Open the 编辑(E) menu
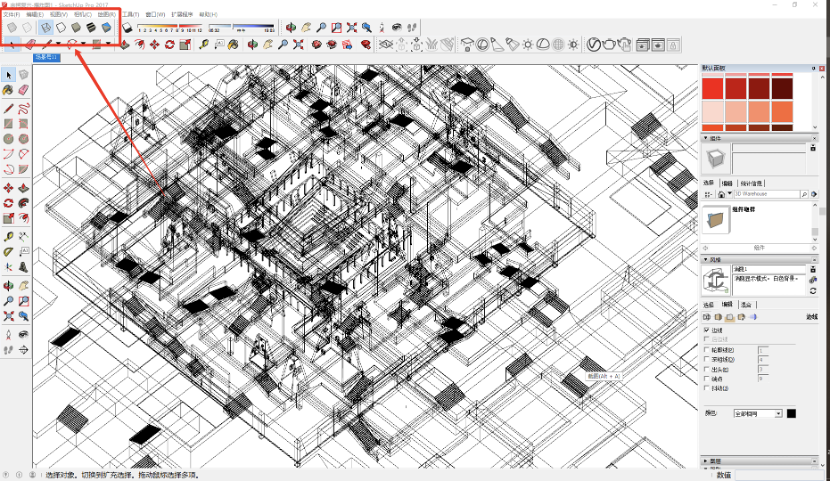Screen dimensions: 830x482 (35, 14)
